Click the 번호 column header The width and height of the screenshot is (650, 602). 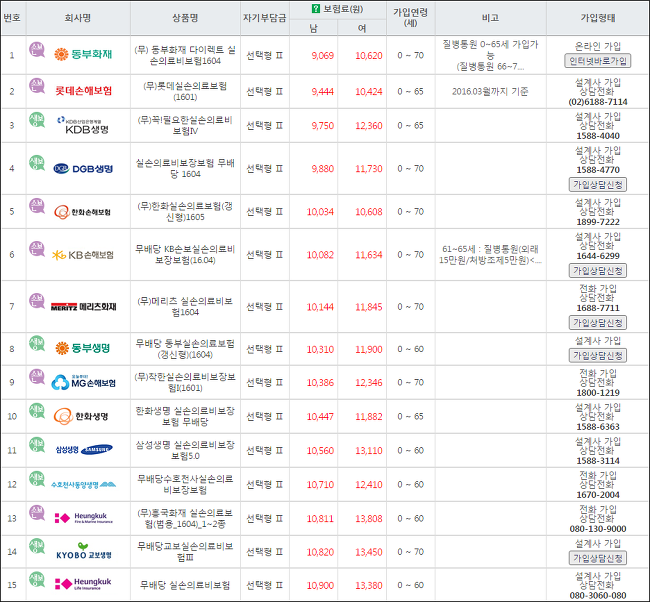pyautogui.click(x=12, y=18)
